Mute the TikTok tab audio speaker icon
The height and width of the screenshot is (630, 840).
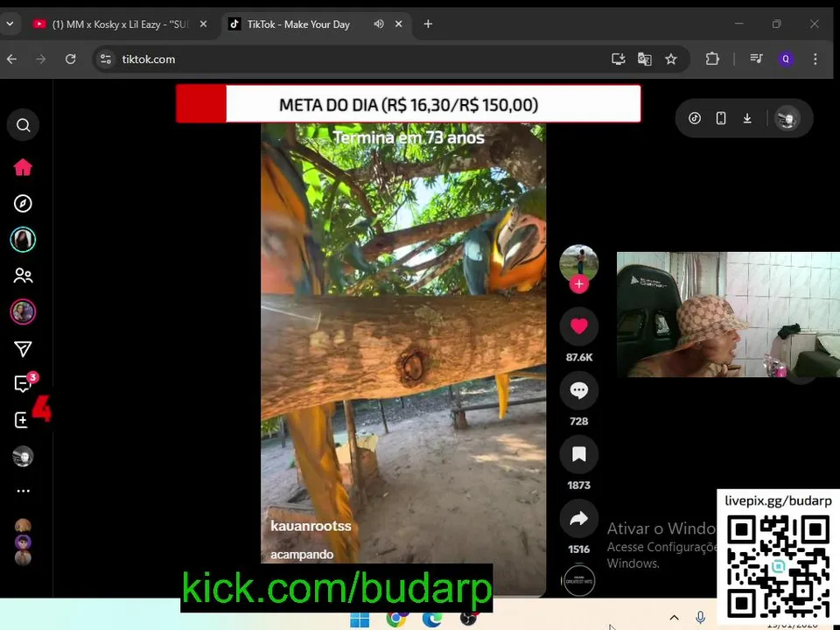click(x=379, y=24)
